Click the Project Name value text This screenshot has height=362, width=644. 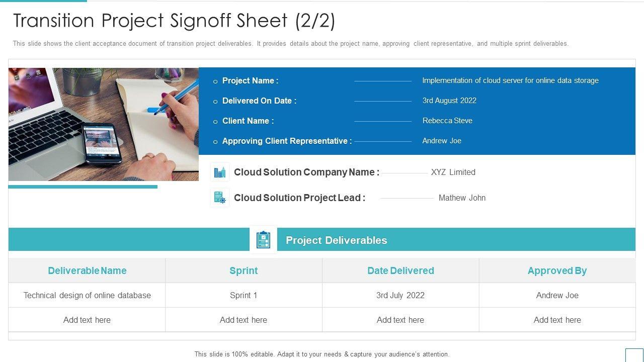coord(510,80)
